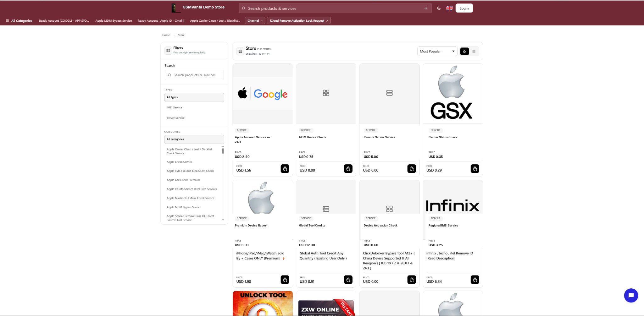
Task: Add Regional IMEI Service to cart
Action: 475,280
